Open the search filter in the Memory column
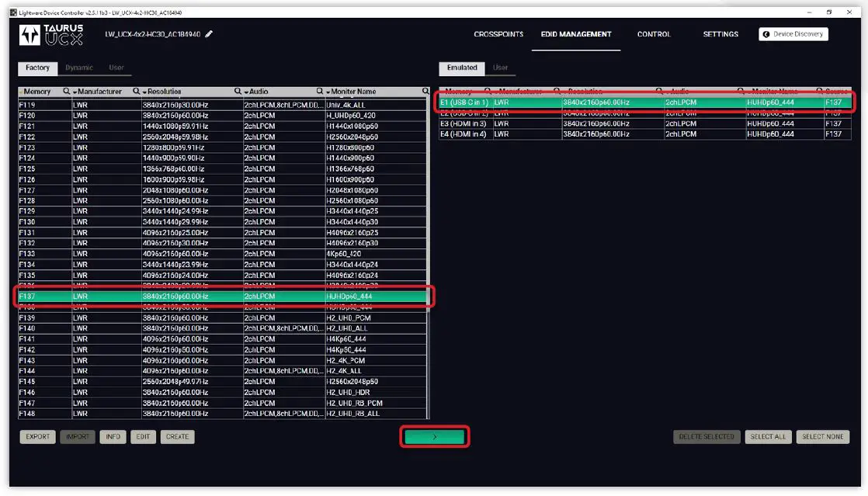 67,92
